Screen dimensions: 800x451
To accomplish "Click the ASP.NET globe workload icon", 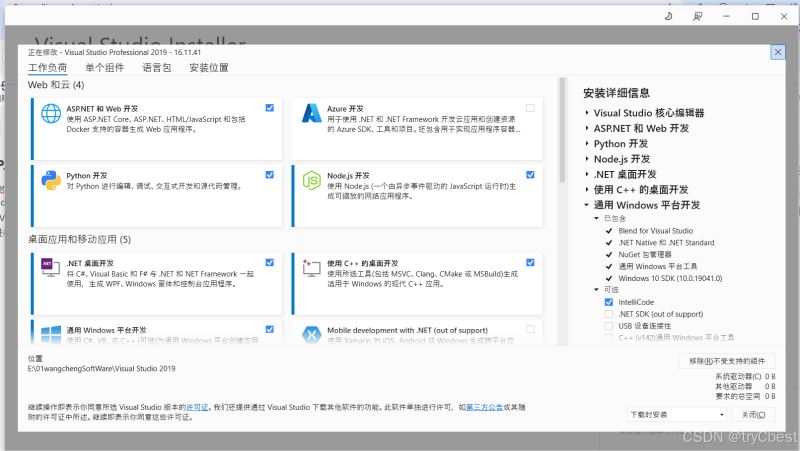I will click(x=51, y=113).
